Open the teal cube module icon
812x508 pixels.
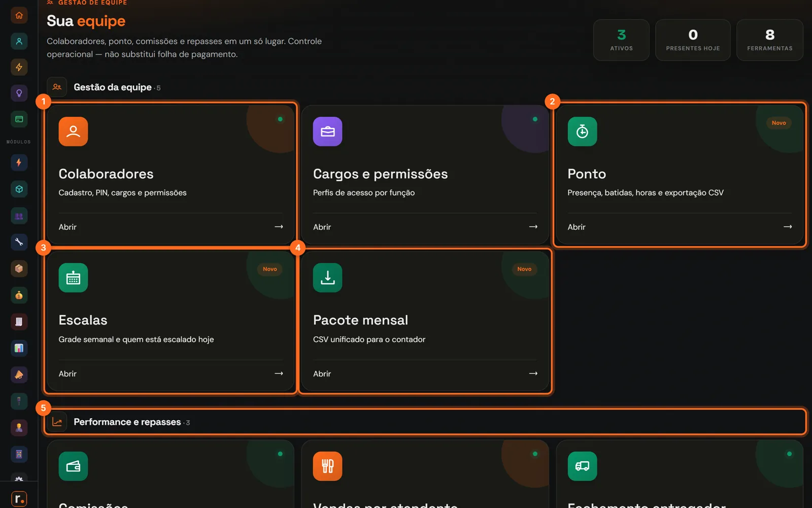pos(19,189)
